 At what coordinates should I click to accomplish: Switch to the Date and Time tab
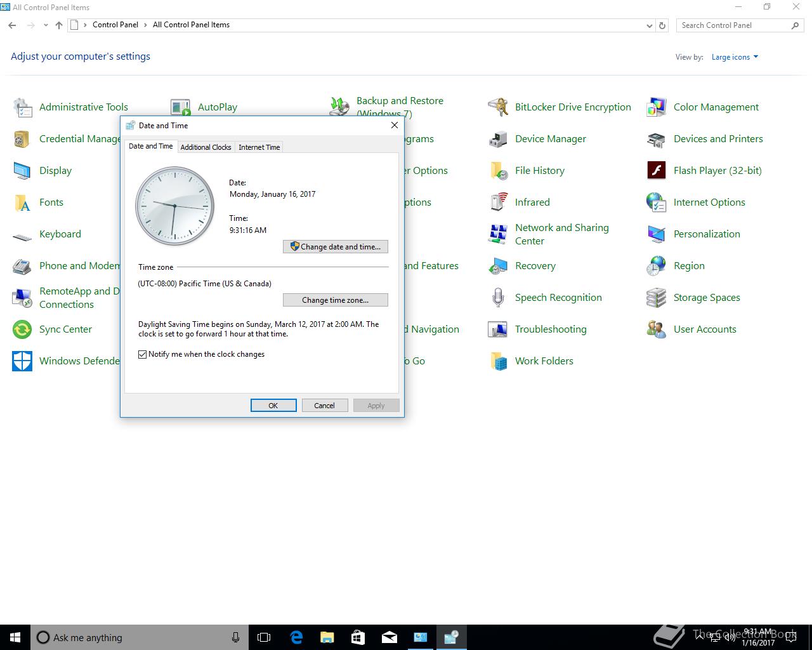[150, 146]
